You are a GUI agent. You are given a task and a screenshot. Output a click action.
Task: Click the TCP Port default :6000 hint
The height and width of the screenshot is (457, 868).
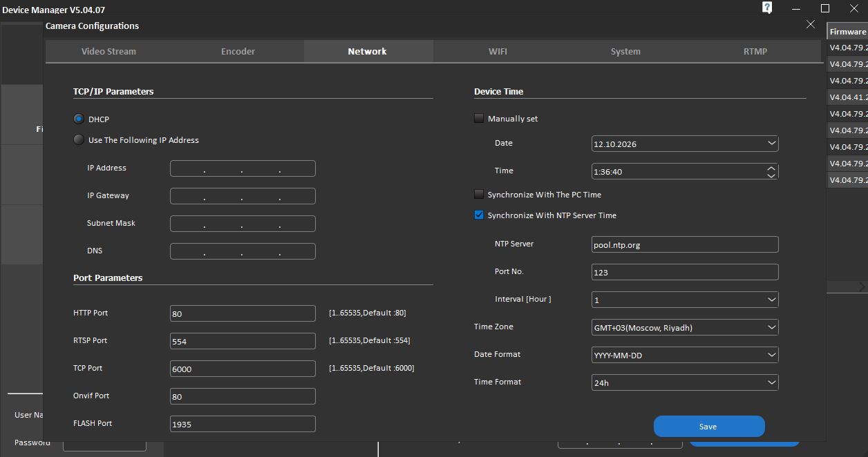tap(372, 368)
